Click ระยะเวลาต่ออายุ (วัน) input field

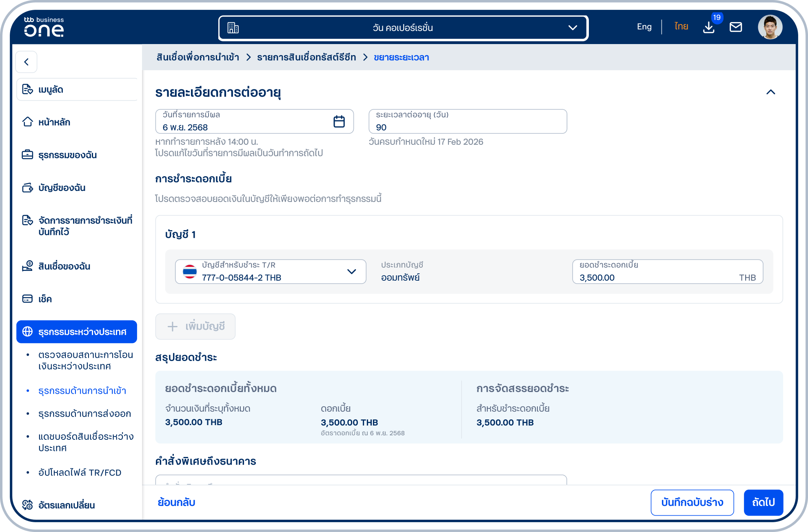click(468, 121)
